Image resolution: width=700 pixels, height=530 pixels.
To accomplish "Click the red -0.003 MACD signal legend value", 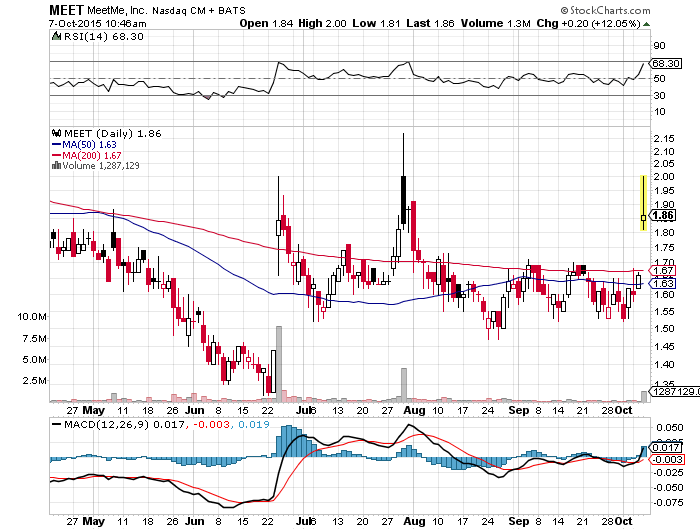I will click(x=210, y=425).
